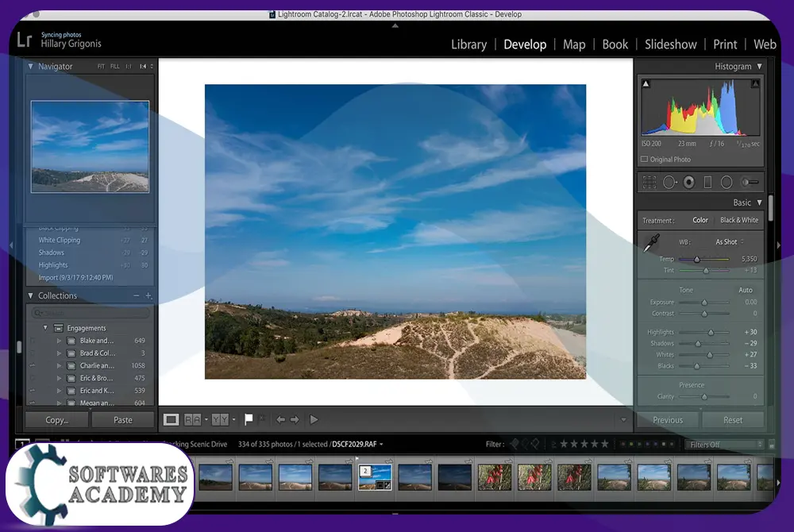Toggle Before/After YY view
This screenshot has width=794, height=532.
point(220,419)
